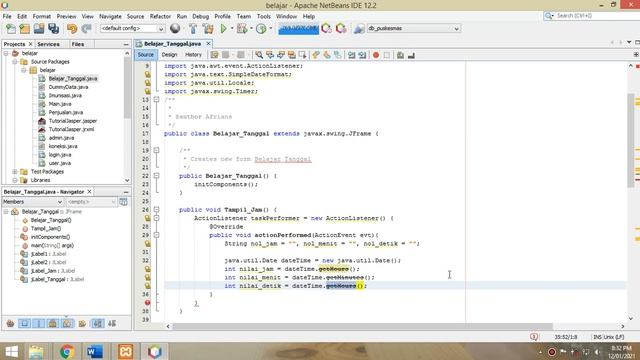The height and width of the screenshot is (360, 640).
Task: Open the Refactor menu
Action: click(160, 16)
